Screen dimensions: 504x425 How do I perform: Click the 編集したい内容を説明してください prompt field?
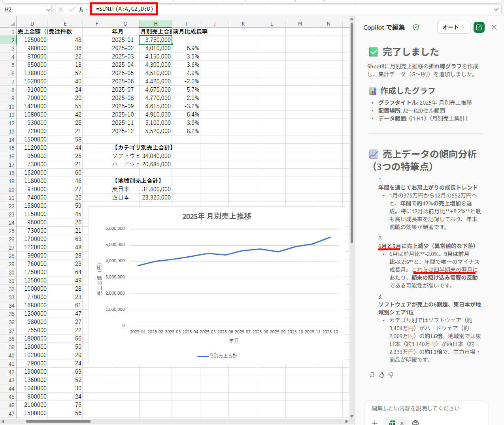pyautogui.click(x=415, y=408)
